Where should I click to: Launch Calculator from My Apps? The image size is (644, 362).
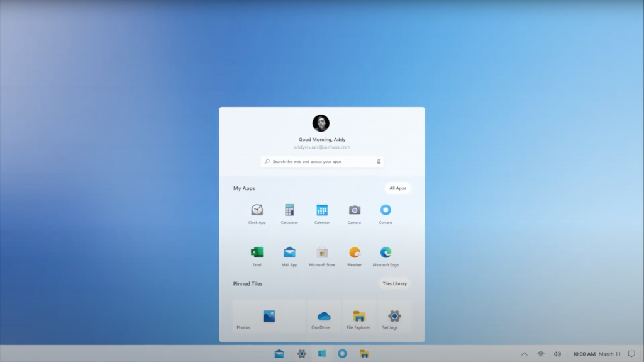pyautogui.click(x=289, y=210)
